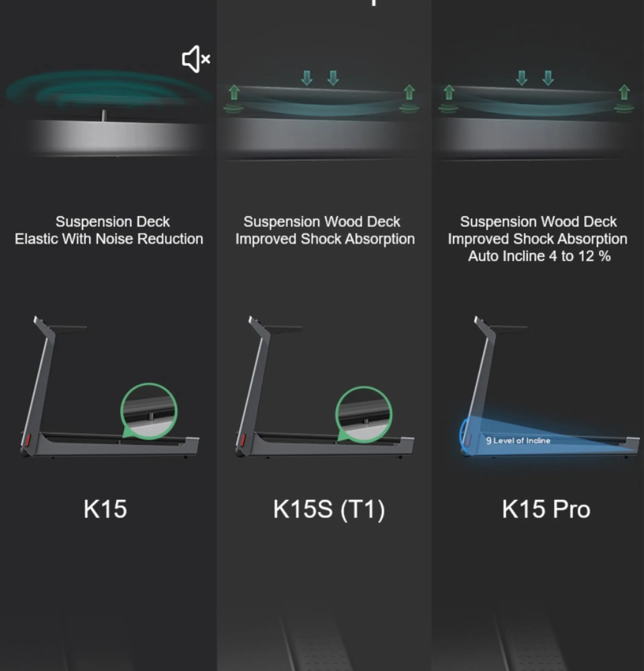The image size is (644, 671).
Task: Click the red button on K15 treadmill base
Action: click(28, 440)
